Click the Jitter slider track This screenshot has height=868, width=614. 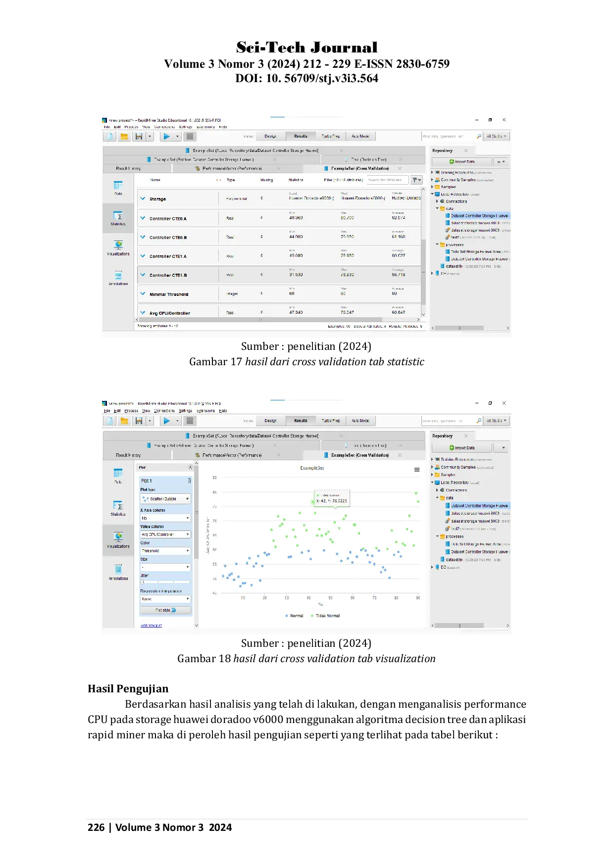pyautogui.click(x=165, y=582)
